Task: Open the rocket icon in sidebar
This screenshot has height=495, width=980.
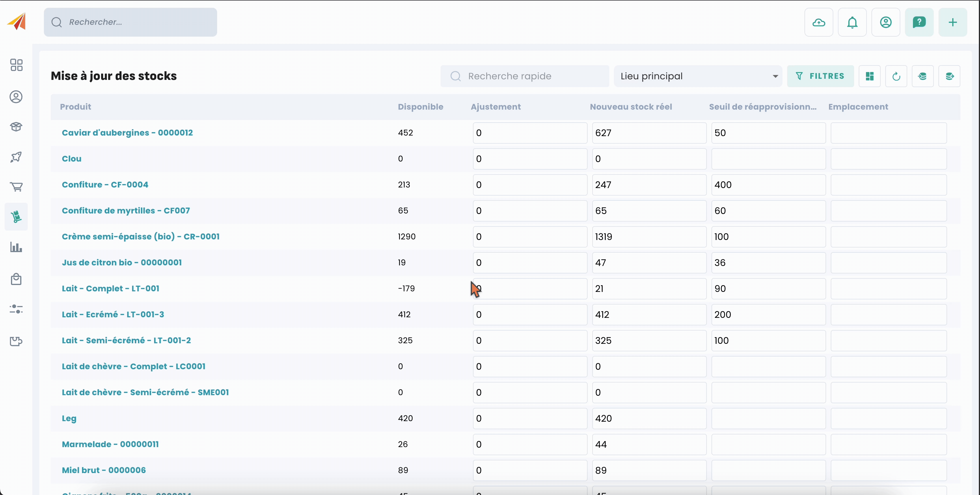Action: pyautogui.click(x=16, y=157)
